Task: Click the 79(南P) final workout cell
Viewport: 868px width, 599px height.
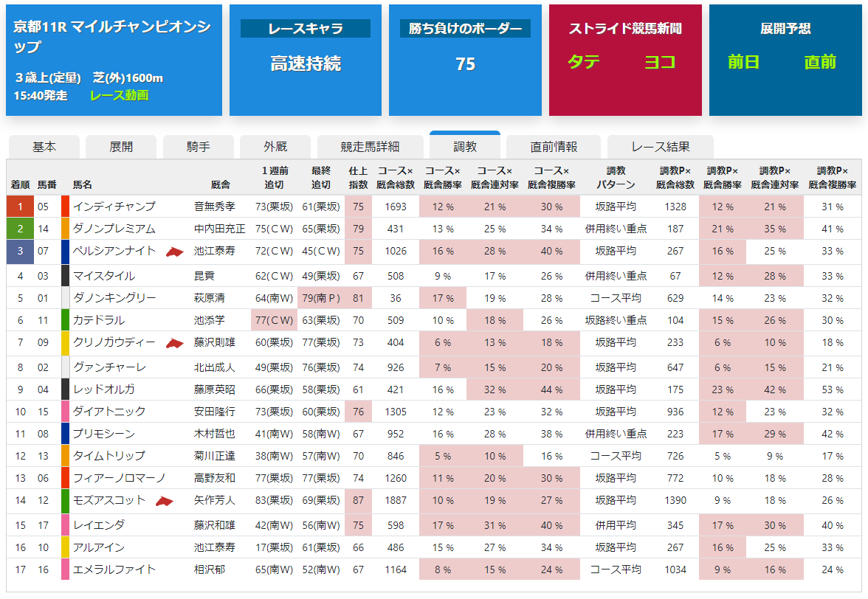Action: (321, 297)
